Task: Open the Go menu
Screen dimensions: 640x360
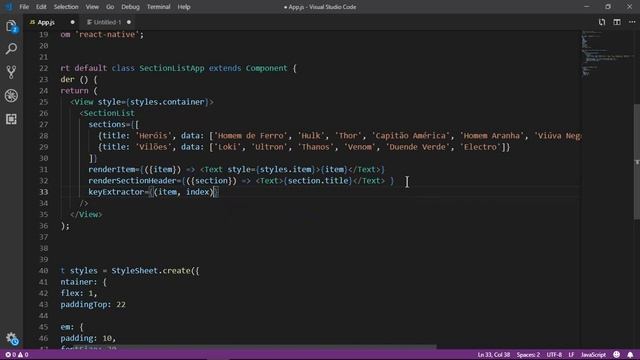Action: (x=110, y=7)
